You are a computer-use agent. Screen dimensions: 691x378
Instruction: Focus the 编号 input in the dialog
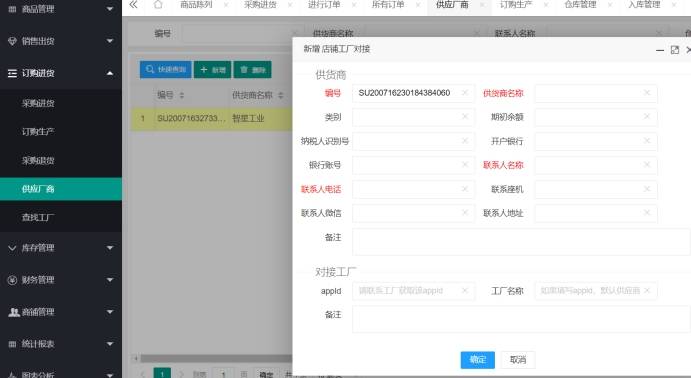(x=413, y=93)
